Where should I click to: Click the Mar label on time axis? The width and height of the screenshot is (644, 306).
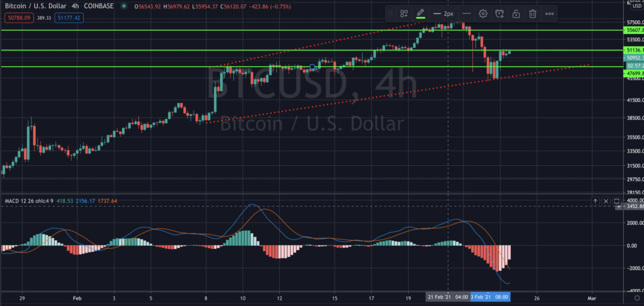(x=592, y=297)
